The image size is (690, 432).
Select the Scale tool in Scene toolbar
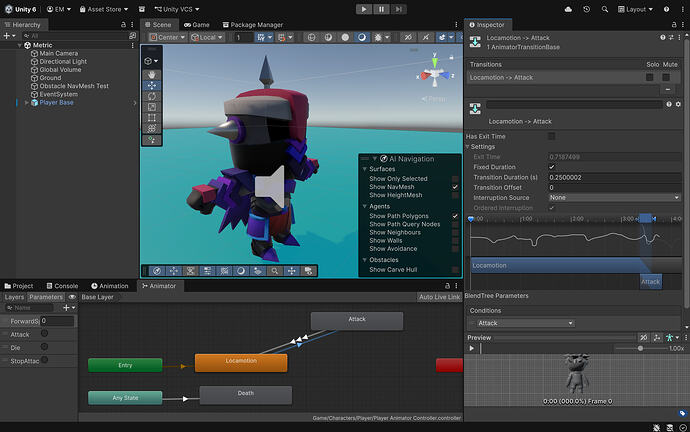point(152,107)
